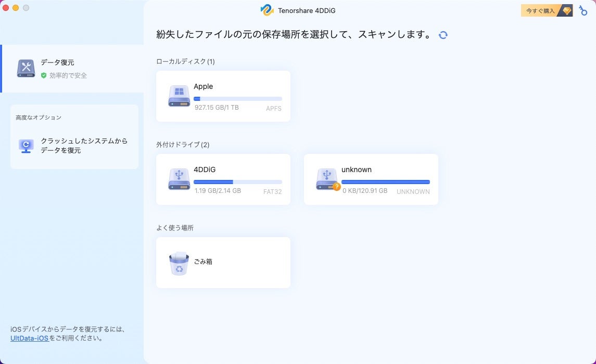The width and height of the screenshot is (596, 364).
Task: Open the UltData-iOS link
Action: [x=29, y=337]
